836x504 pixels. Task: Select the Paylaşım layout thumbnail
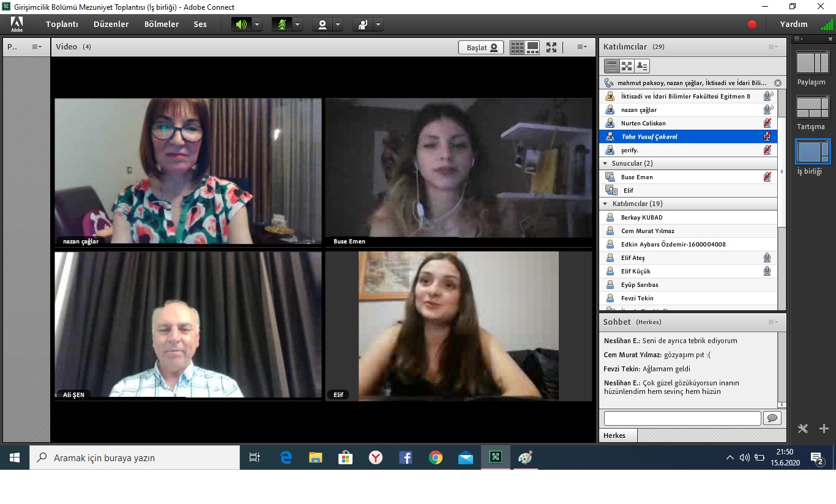(812, 63)
